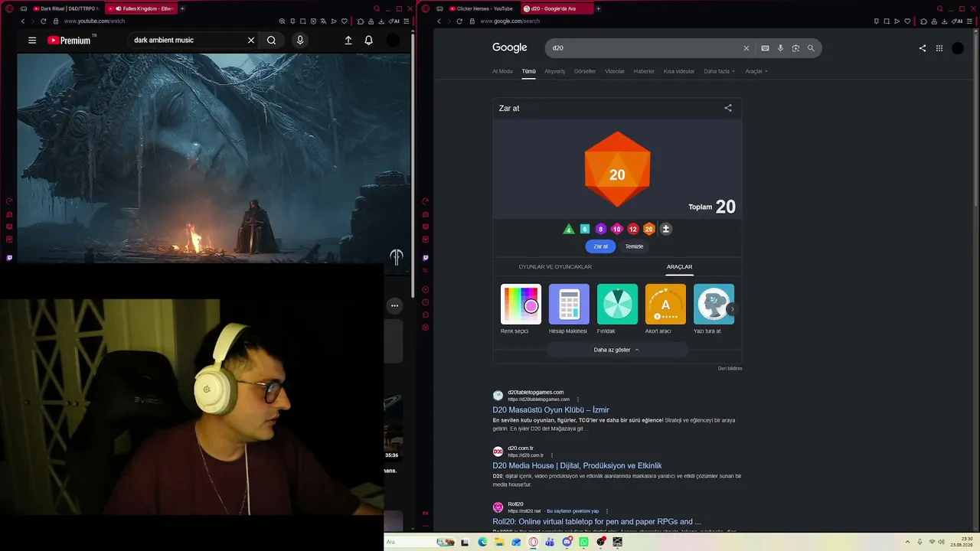
Task: Open new tab in Google browser window
Action: [598, 8]
